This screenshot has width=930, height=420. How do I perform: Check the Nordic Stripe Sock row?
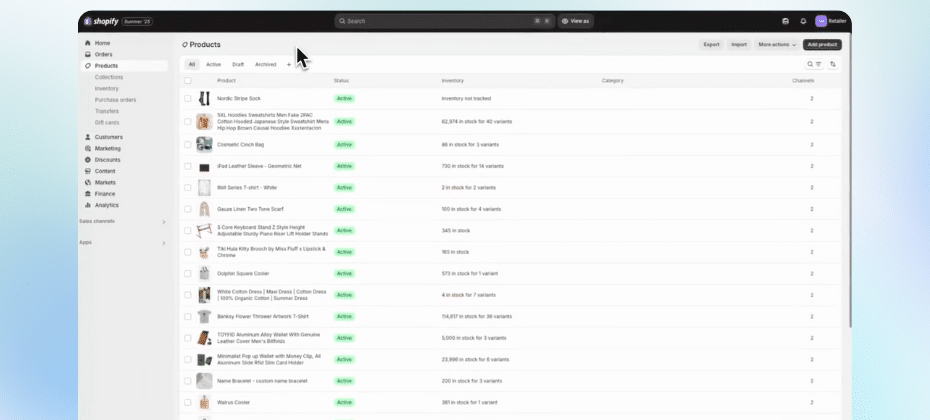point(187,98)
